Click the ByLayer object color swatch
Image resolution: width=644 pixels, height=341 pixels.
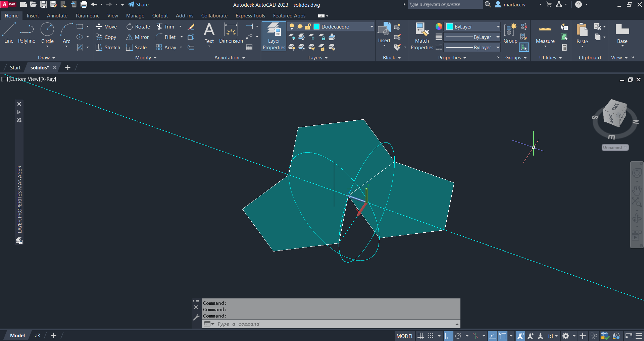click(450, 27)
